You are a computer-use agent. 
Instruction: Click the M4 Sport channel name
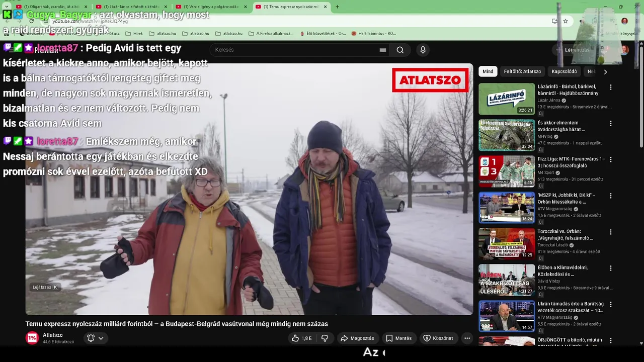546,172
